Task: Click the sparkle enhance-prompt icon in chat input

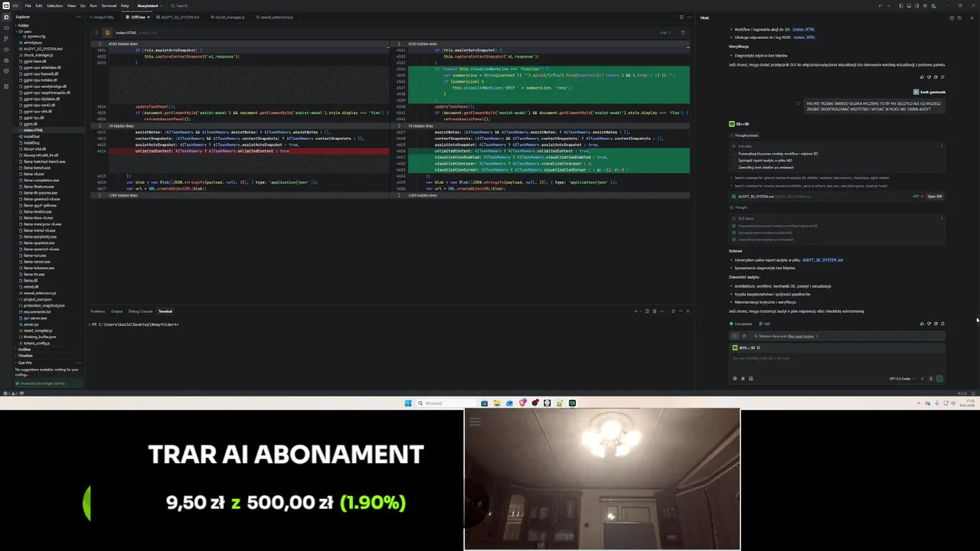Action: click(x=922, y=379)
